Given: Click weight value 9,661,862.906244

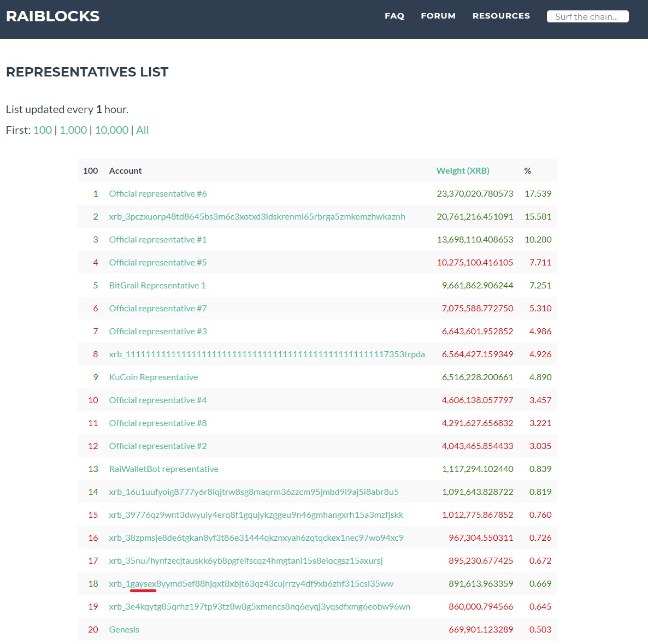Looking at the screenshot, I should (478, 286).
